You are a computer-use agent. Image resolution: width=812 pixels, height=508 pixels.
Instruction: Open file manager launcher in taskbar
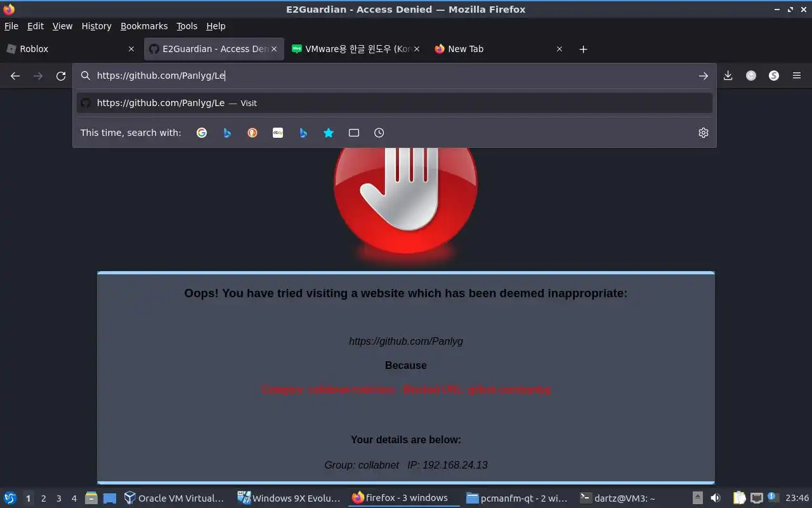point(91,498)
